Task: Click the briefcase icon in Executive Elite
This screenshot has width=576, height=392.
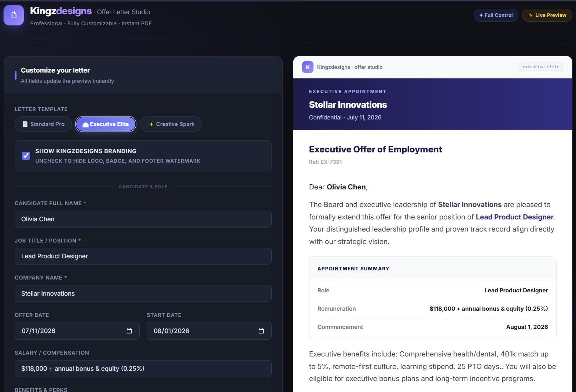Action: click(x=85, y=125)
